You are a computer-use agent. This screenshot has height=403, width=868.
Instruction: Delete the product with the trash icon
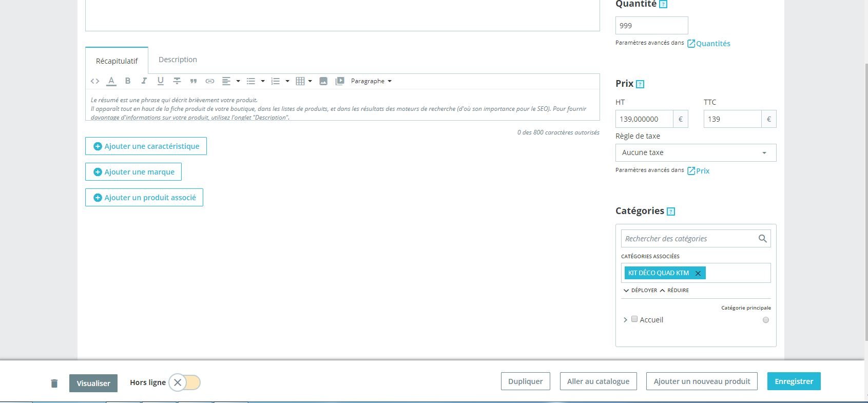[x=54, y=383]
